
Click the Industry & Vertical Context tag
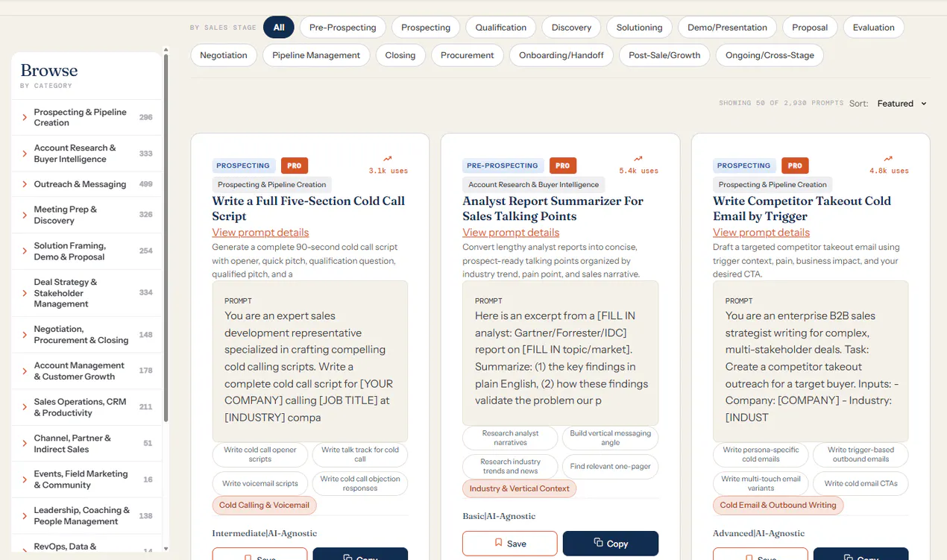click(520, 489)
